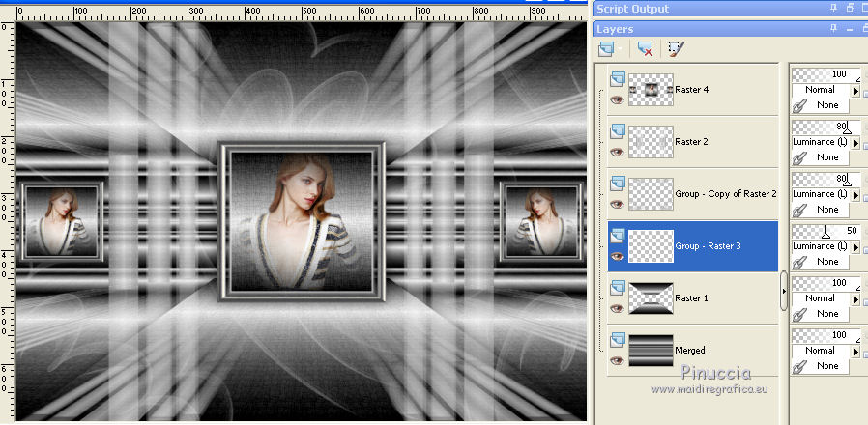868x425 pixels.
Task: Pin the Script Output panel
Action: click(x=833, y=8)
